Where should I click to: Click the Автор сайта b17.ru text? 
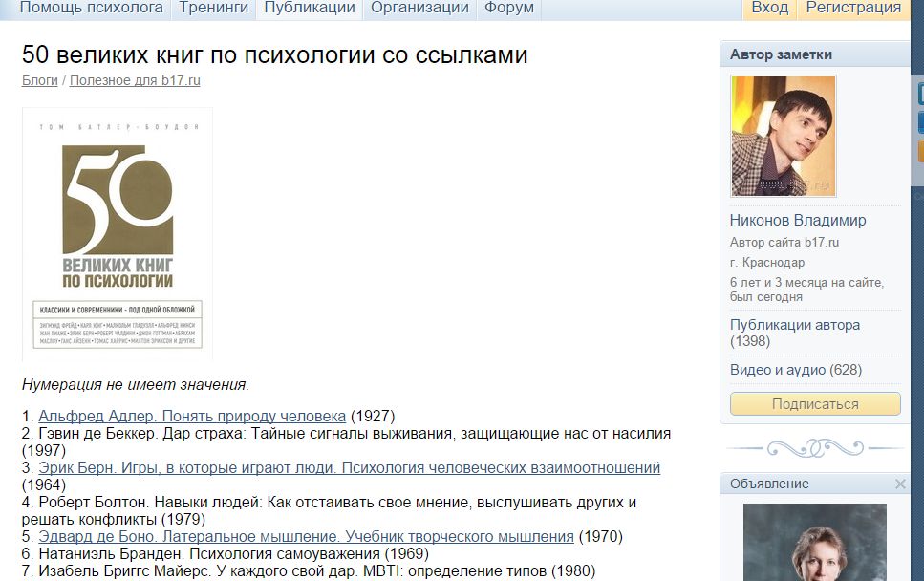tap(784, 242)
